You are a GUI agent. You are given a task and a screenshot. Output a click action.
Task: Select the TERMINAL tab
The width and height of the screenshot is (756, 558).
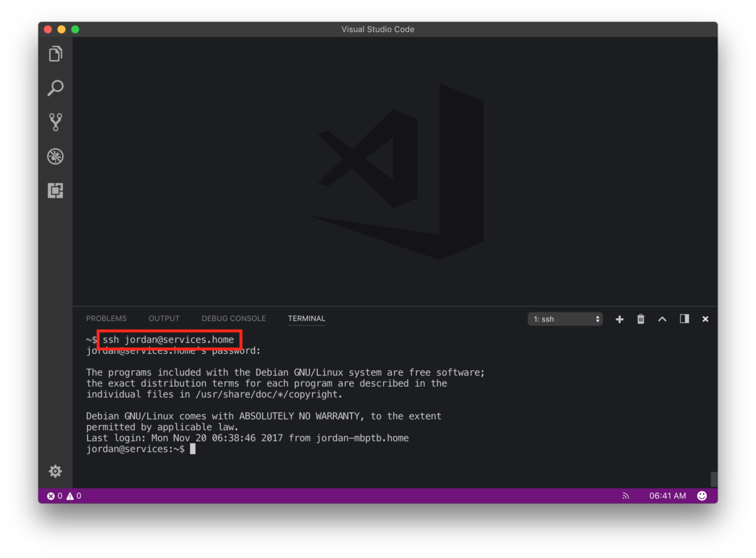coord(307,319)
